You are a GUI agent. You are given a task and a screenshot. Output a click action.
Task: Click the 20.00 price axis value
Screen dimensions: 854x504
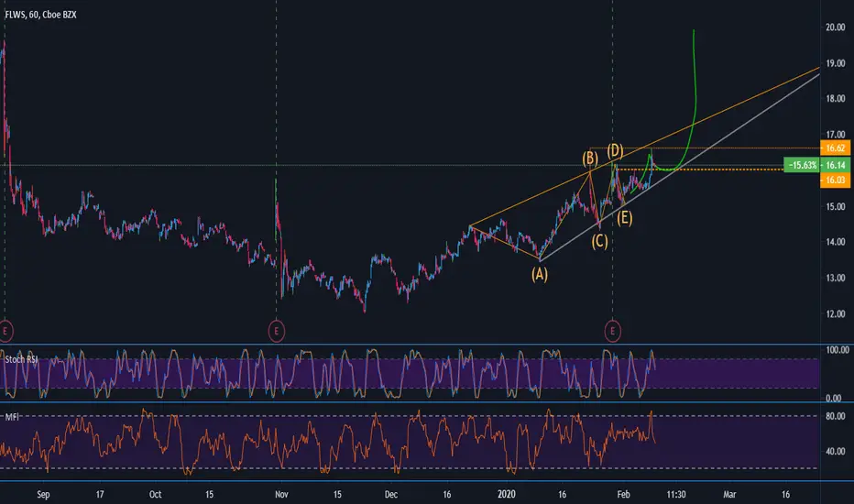click(835, 27)
